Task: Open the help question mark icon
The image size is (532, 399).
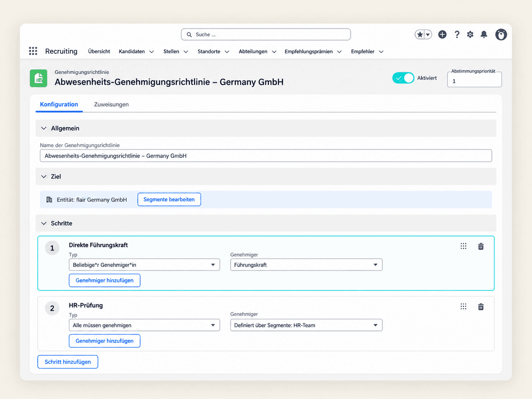Action: [x=457, y=35]
